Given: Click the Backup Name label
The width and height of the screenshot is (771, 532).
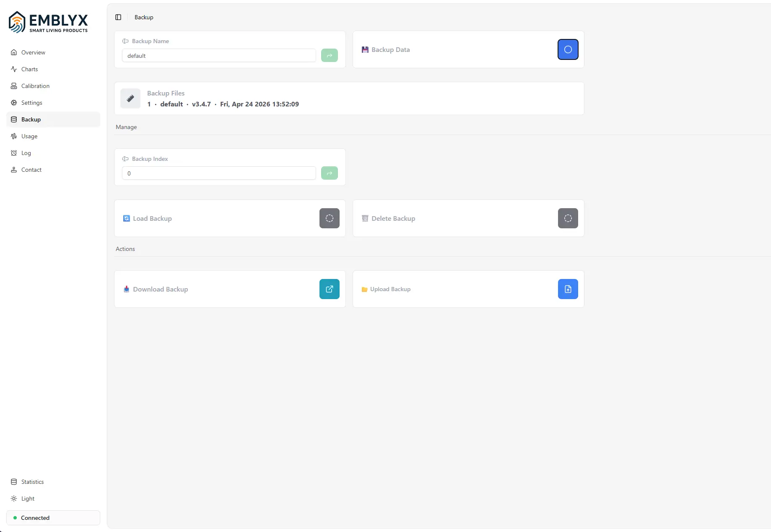Looking at the screenshot, I should [x=151, y=41].
